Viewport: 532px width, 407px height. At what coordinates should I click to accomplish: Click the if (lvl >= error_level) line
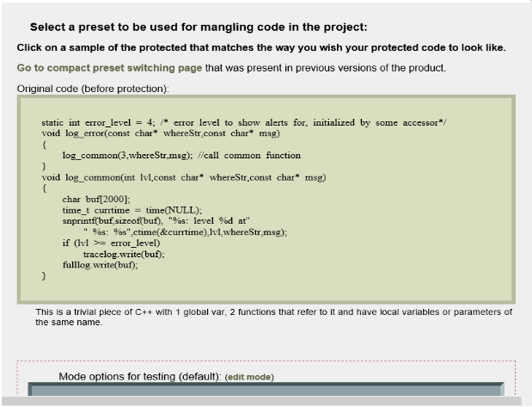coord(111,243)
